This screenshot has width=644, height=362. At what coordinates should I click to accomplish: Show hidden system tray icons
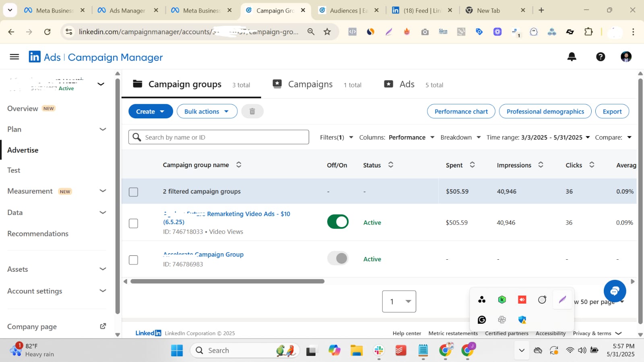coord(522,350)
